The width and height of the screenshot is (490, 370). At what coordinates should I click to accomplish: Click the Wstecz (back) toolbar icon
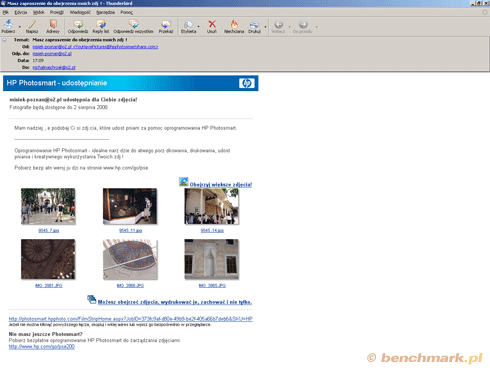[278, 26]
